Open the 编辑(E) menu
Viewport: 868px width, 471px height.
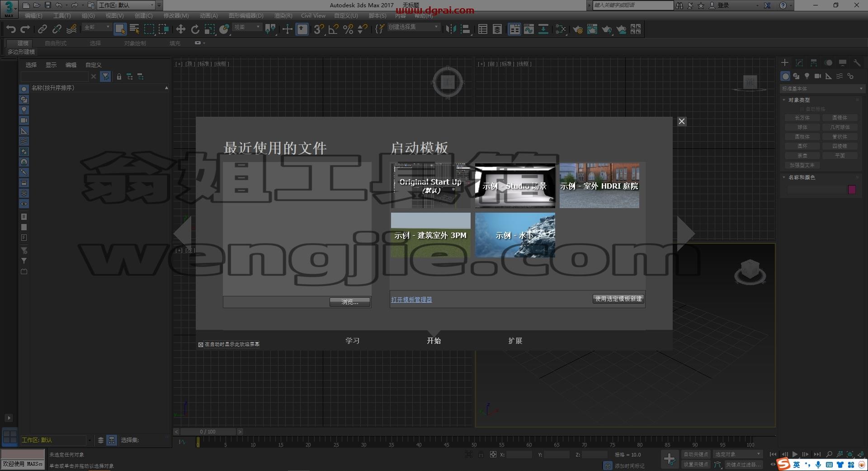pos(33,16)
